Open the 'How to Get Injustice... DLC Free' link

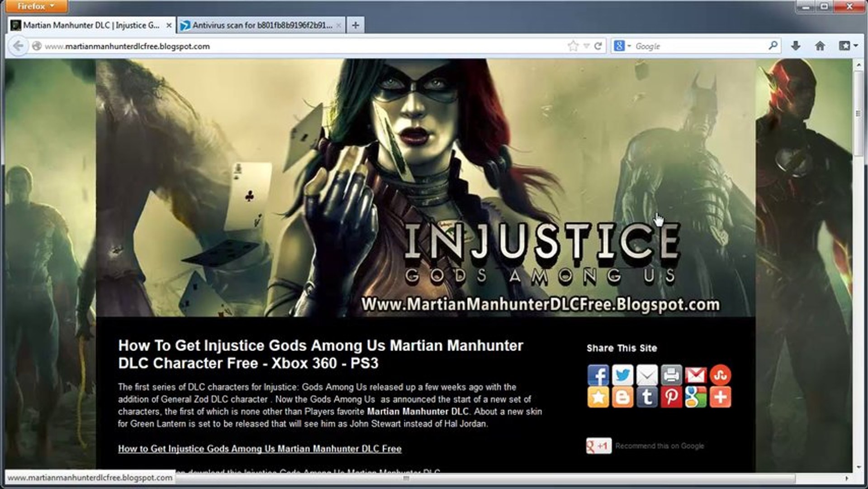coord(260,449)
